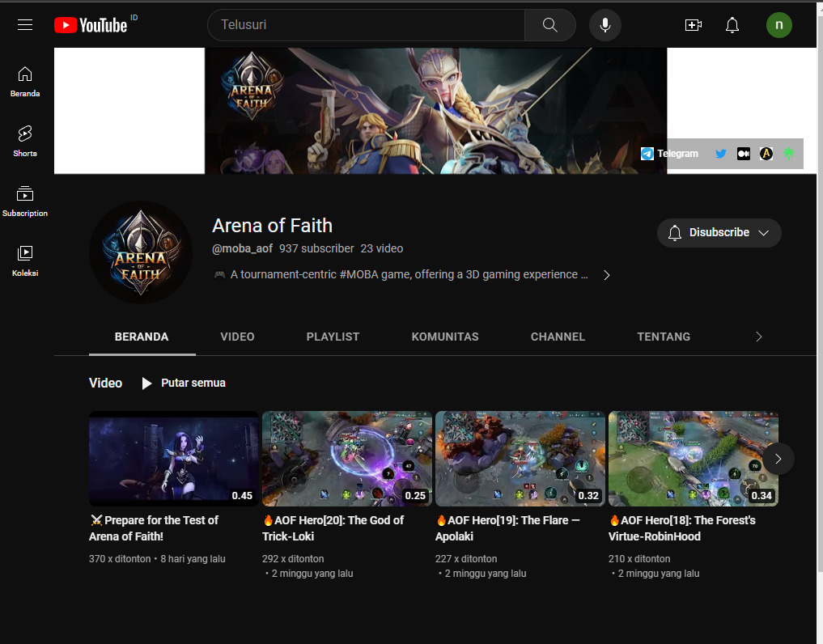Open the hamburger guide menu
This screenshot has height=644, width=823.
24,24
